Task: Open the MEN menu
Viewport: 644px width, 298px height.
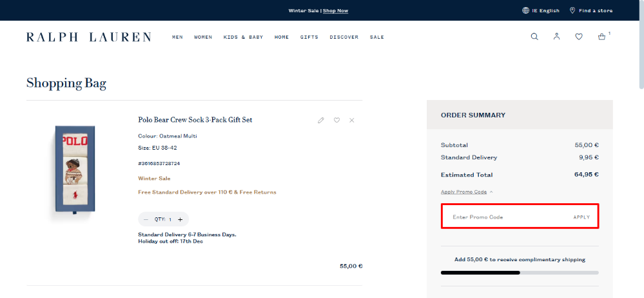Action: coord(177,37)
